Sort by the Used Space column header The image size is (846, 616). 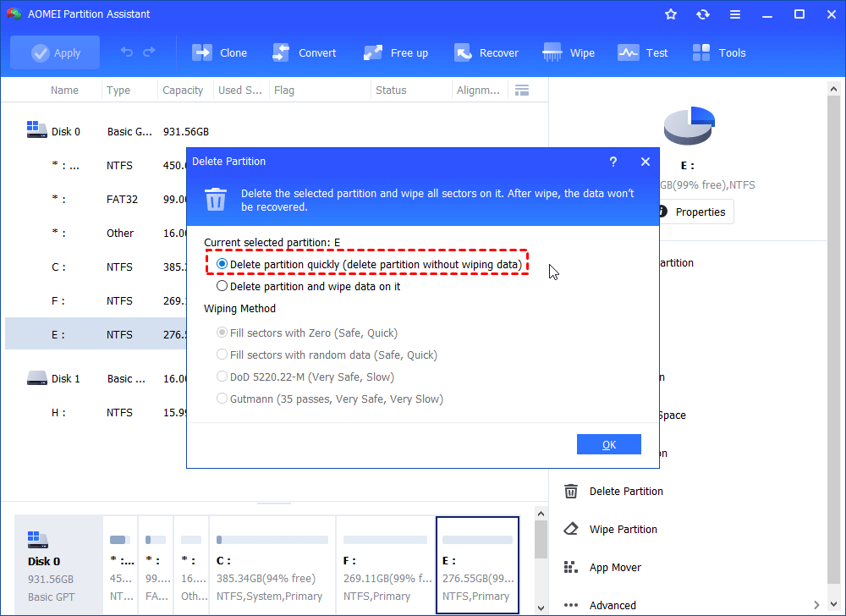tap(239, 90)
